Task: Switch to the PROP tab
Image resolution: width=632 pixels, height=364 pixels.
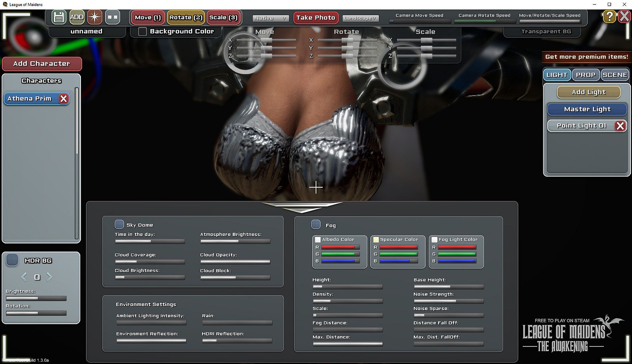Action: point(585,75)
